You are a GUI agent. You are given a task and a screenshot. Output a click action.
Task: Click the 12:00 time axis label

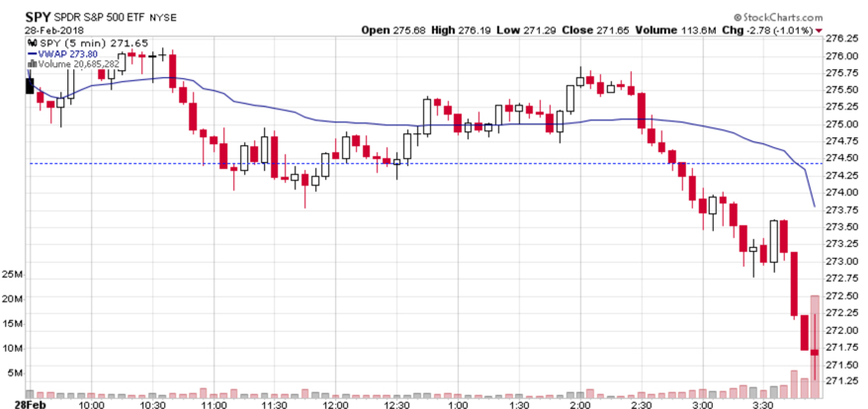point(335,404)
